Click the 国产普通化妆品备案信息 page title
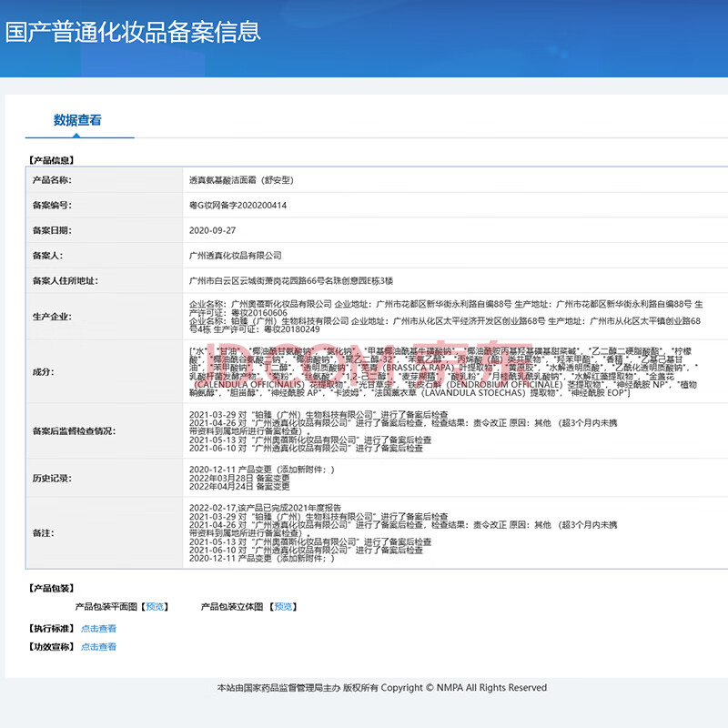728x728 pixels. [x=133, y=32]
